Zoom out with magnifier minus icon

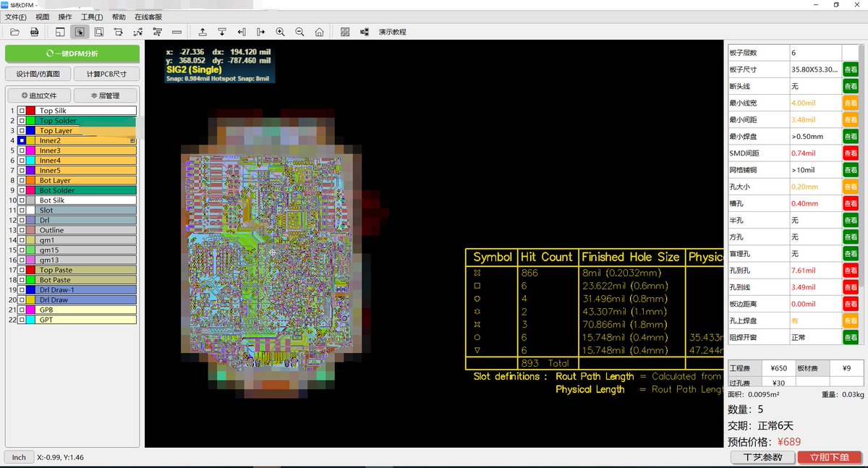click(x=300, y=32)
